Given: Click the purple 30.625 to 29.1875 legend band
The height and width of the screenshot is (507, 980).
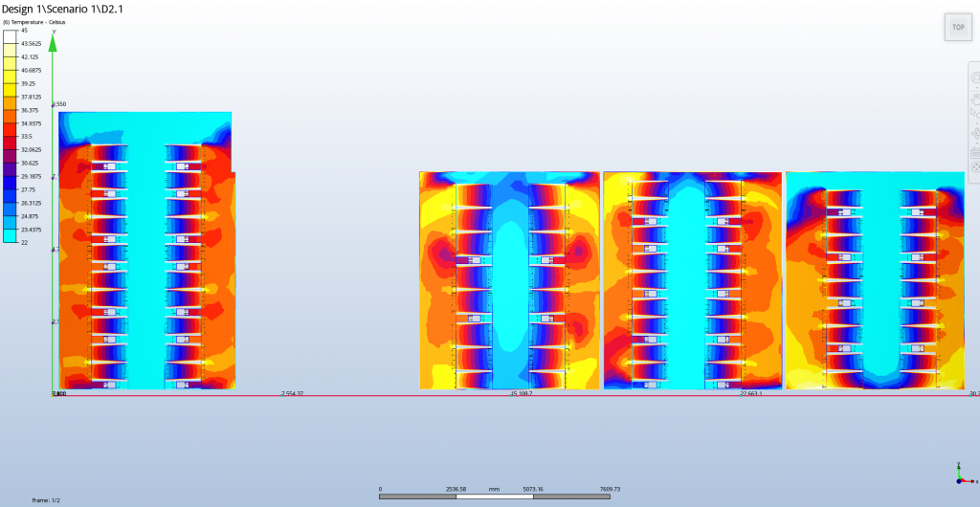Looking at the screenshot, I should [11, 170].
